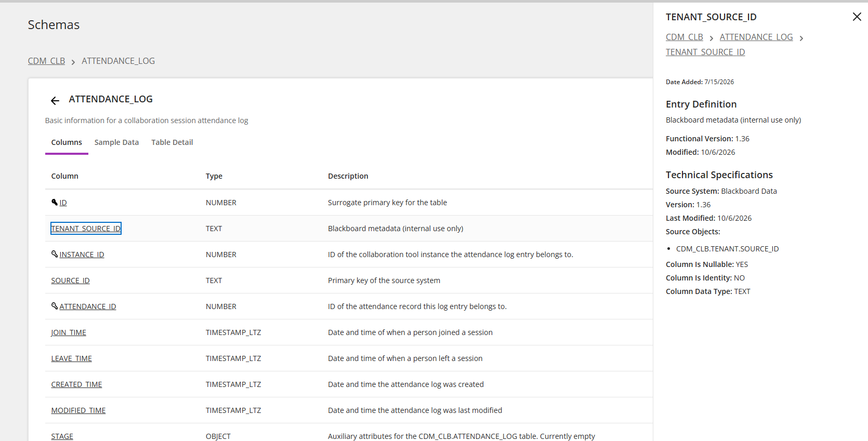Viewport: 868px width, 441px height.
Task: Open the ID column link
Action: tap(63, 203)
